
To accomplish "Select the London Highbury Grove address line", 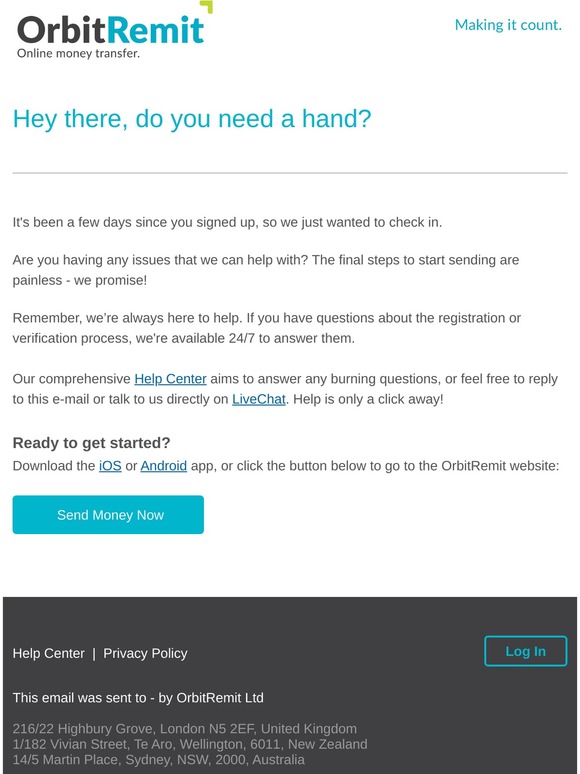I will 185,729.
